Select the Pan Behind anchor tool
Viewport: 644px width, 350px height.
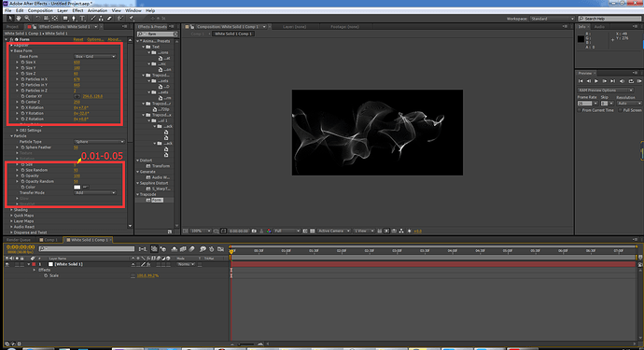(55, 18)
